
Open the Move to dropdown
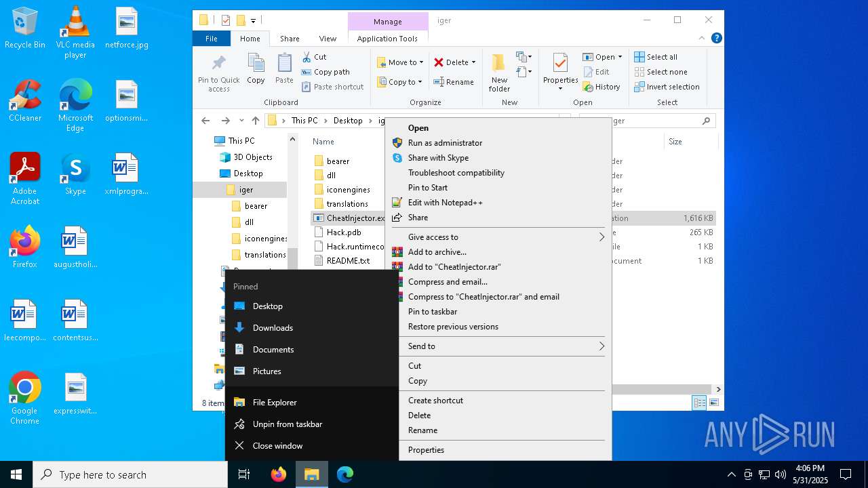pos(400,62)
